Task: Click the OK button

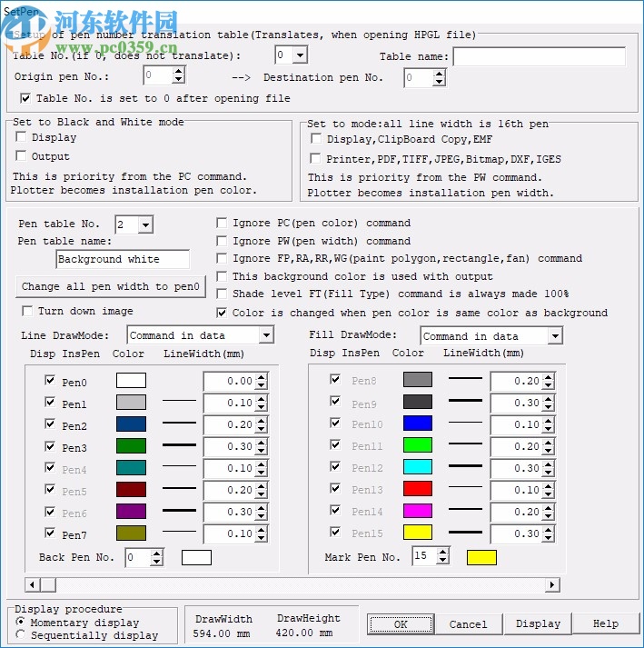Action: (401, 624)
